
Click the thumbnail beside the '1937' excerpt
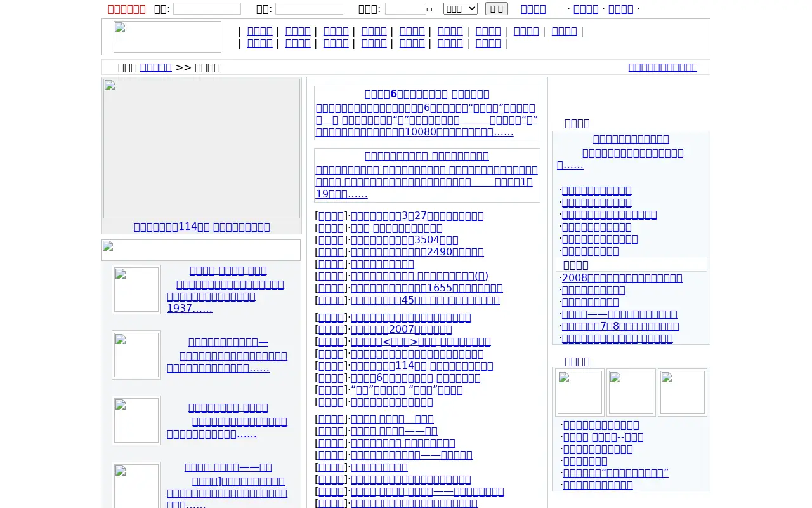tap(136, 290)
